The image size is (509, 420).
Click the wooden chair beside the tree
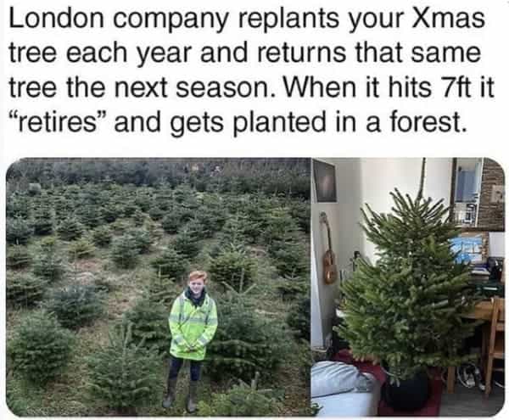492,344
